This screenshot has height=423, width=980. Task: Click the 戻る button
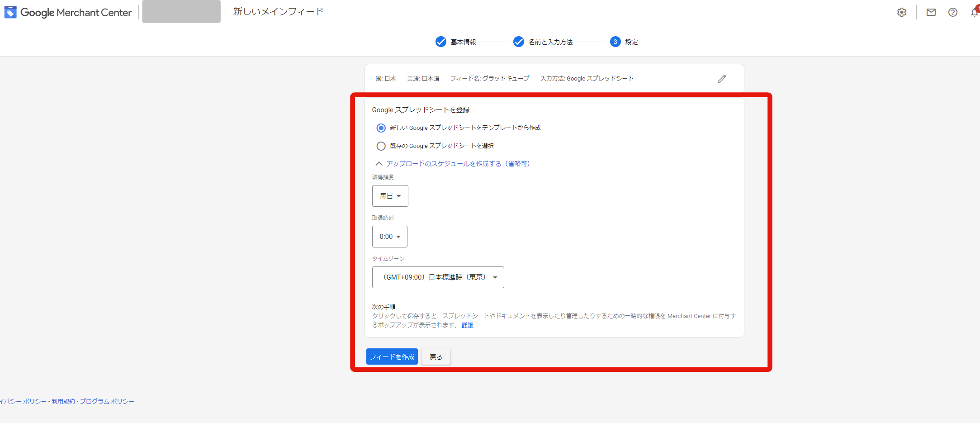pos(436,356)
